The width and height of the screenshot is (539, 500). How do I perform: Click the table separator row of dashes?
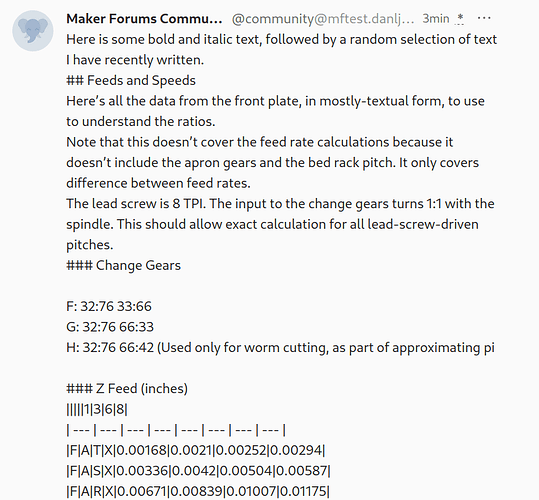pyautogui.click(x=176, y=430)
